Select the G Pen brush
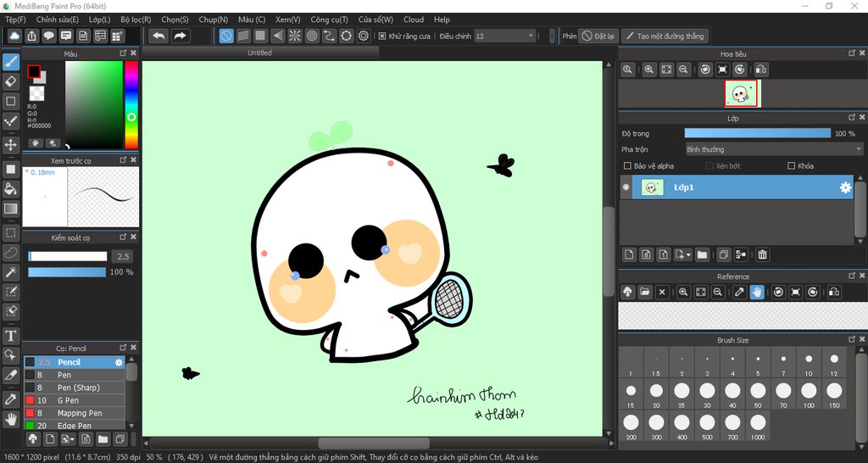The width and height of the screenshot is (868, 463). 69,400
